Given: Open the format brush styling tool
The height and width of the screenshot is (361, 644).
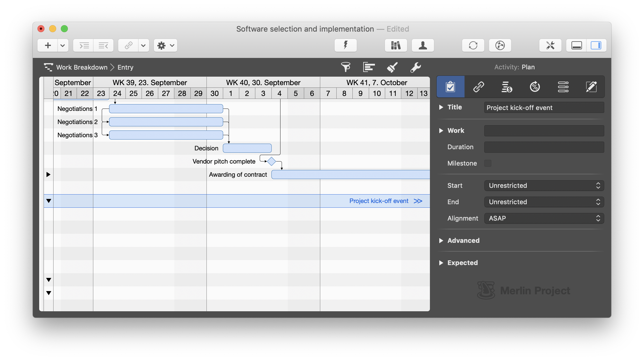Looking at the screenshot, I should [x=392, y=67].
